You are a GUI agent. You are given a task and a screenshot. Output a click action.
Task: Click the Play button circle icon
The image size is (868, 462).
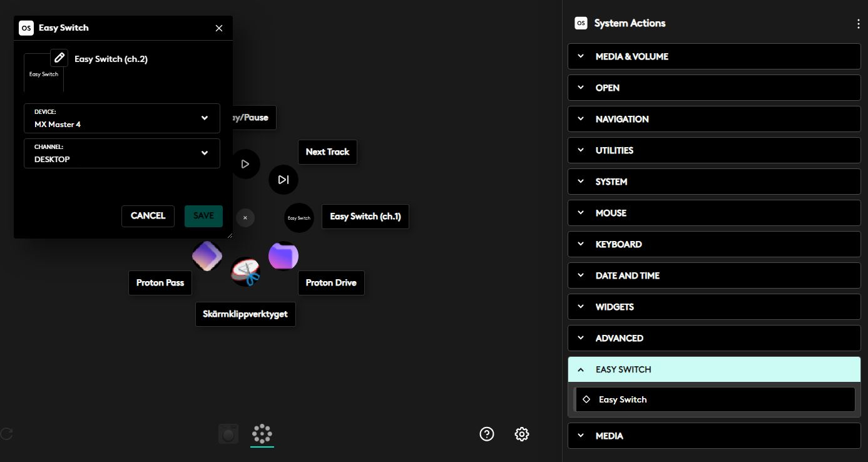(x=245, y=164)
